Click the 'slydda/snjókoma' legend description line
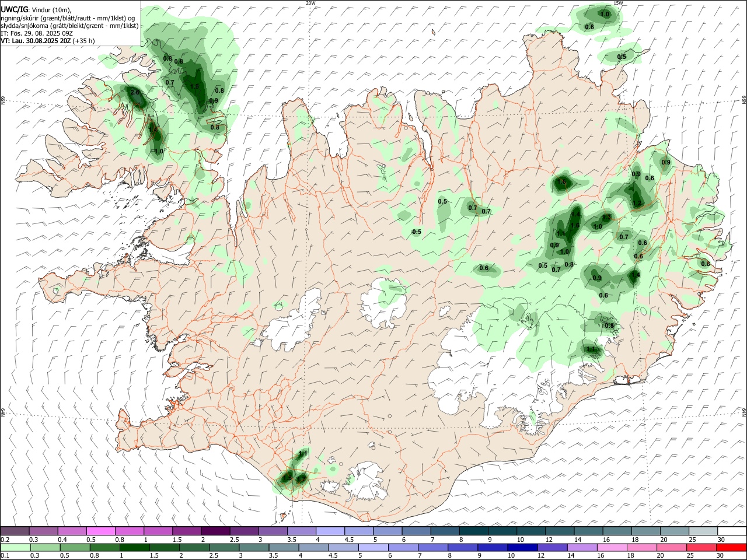 tap(69, 26)
